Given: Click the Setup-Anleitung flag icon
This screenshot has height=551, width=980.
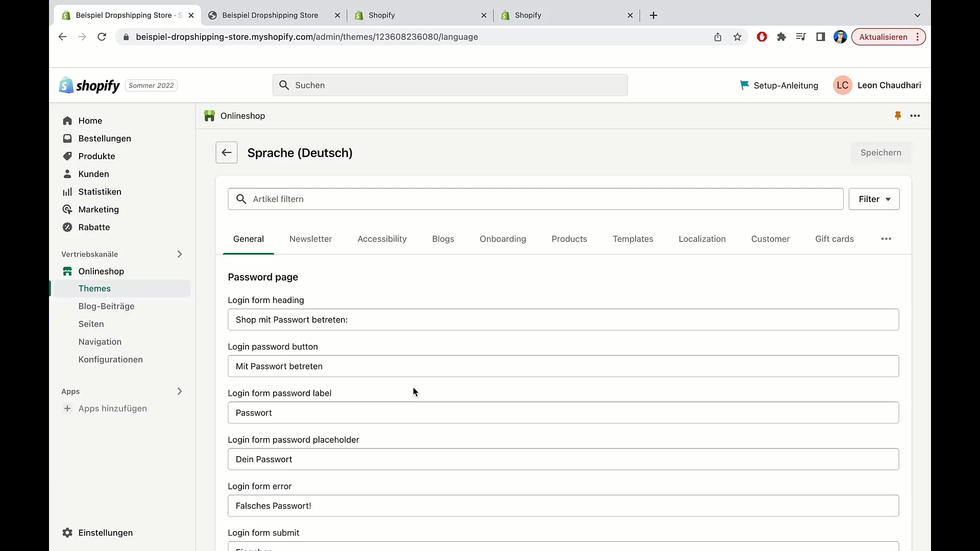Looking at the screenshot, I should tap(745, 85).
